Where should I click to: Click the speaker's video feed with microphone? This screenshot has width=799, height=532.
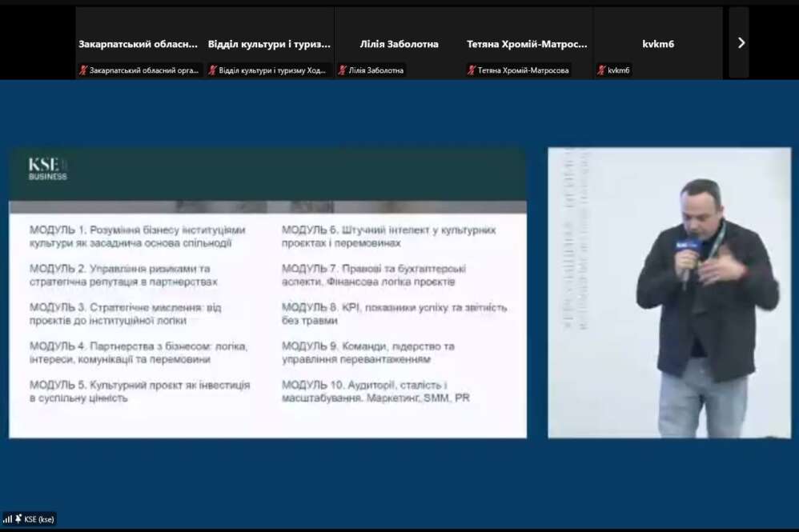(669, 292)
